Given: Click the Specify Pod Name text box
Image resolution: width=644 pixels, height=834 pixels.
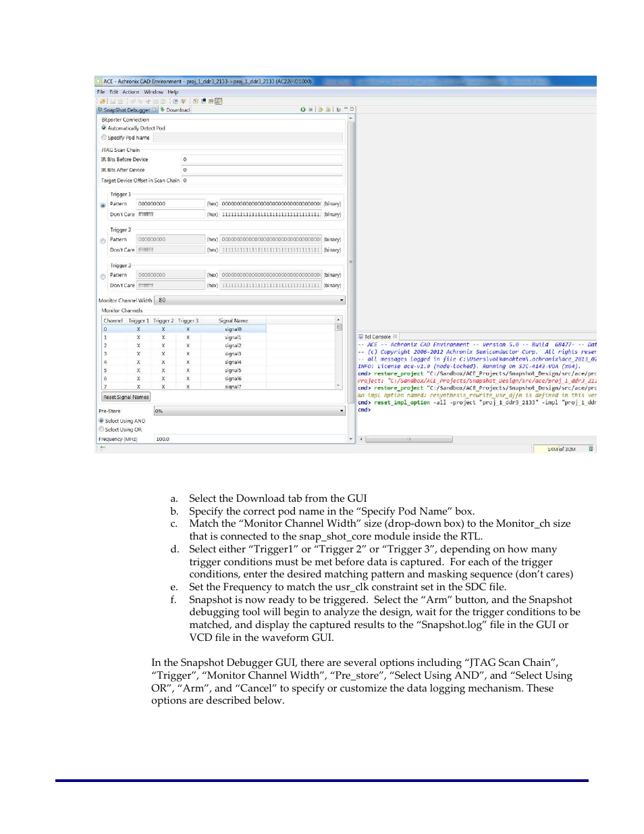Looking at the screenshot, I should point(248,137).
